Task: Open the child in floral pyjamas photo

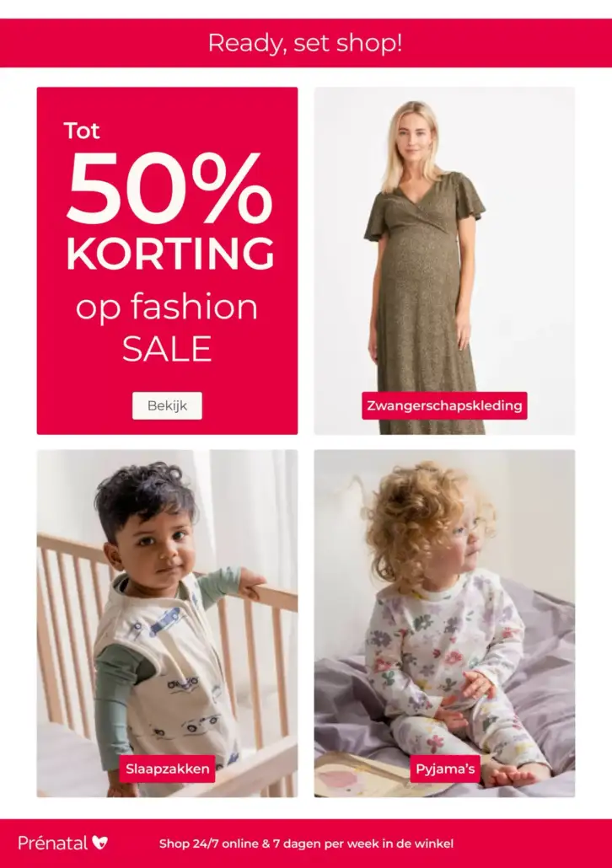Action: point(444,624)
